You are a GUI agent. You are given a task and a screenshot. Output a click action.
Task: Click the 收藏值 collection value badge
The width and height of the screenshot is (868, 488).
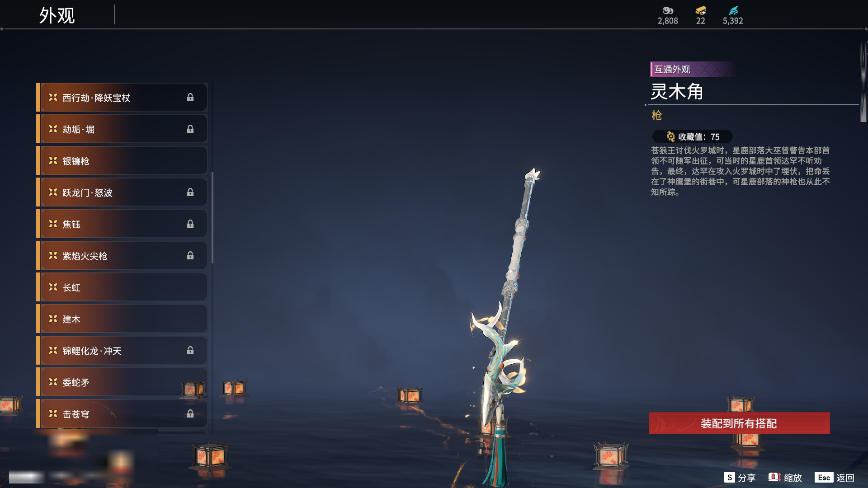click(x=693, y=136)
